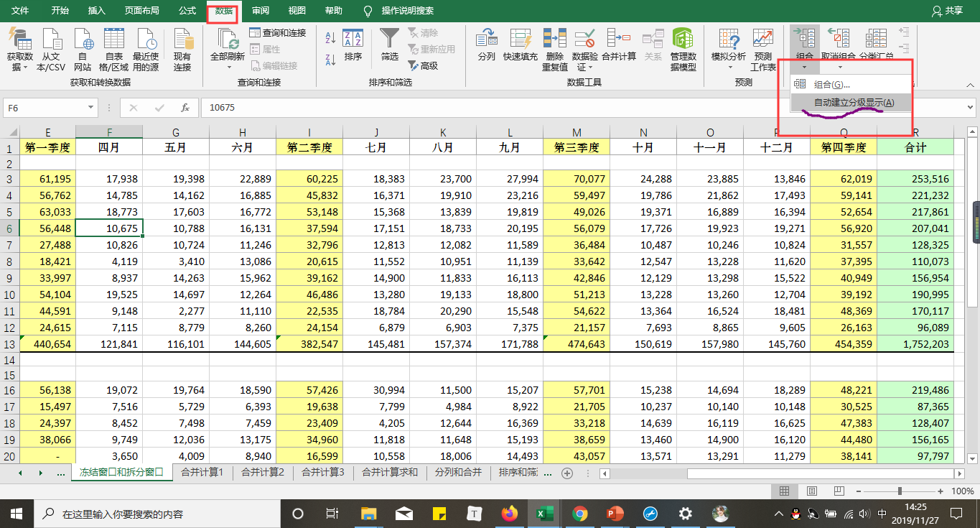Click the 共享 (Share) button
Viewport: 980px width, 528px height.
tap(947, 11)
